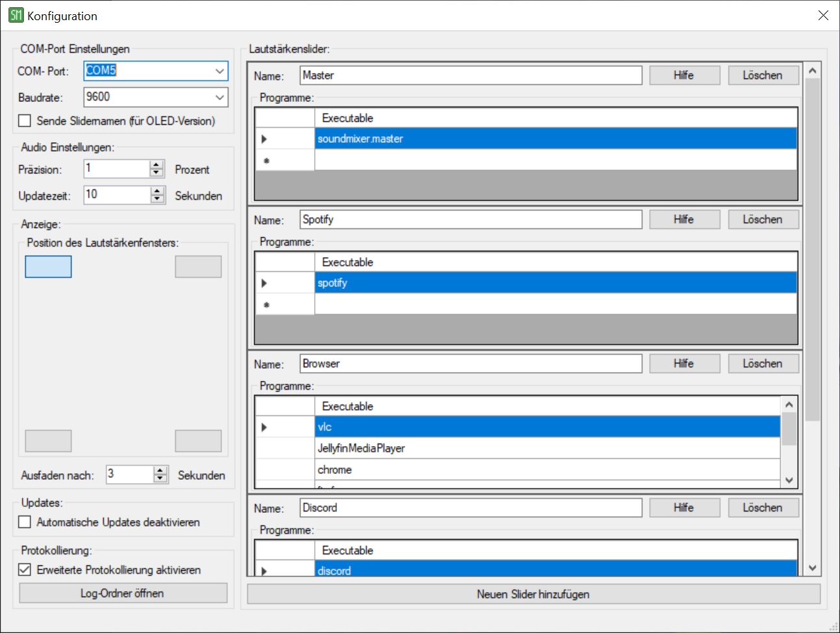Select the bottom-left volume window position
Image resolution: width=840 pixels, height=633 pixels.
[48, 441]
